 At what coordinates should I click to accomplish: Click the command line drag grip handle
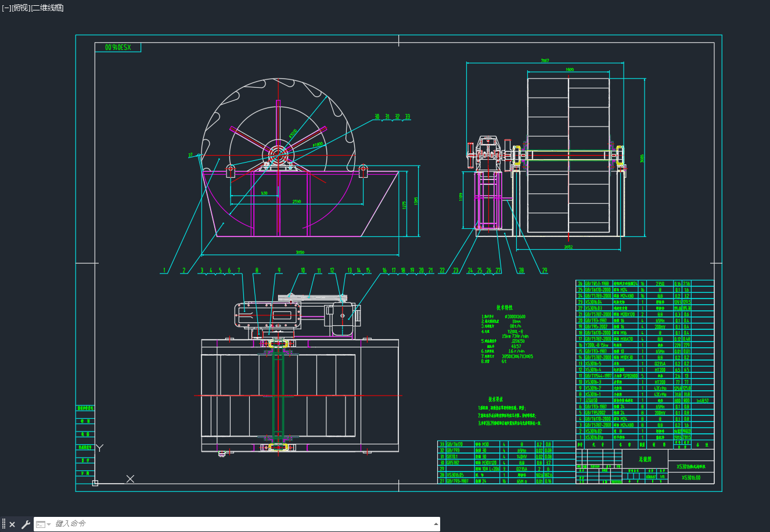3,524
